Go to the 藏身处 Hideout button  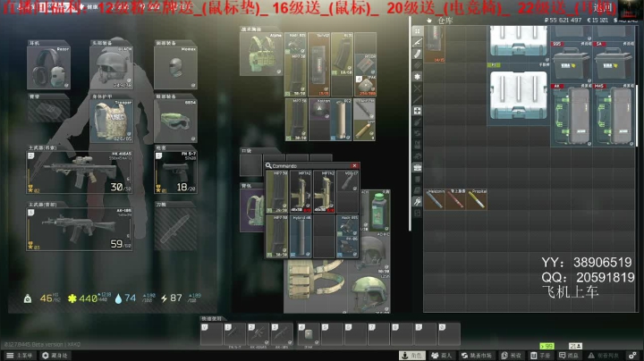pyautogui.click(x=55, y=356)
